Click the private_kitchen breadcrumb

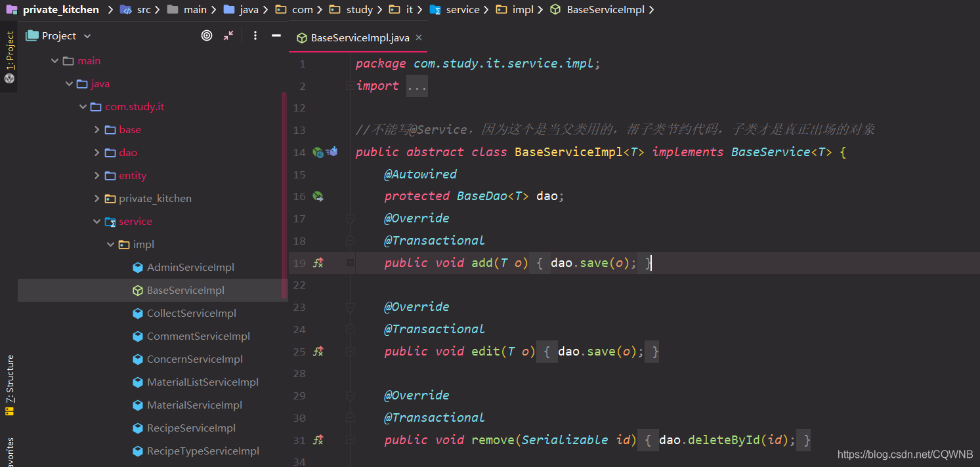[x=53, y=10]
